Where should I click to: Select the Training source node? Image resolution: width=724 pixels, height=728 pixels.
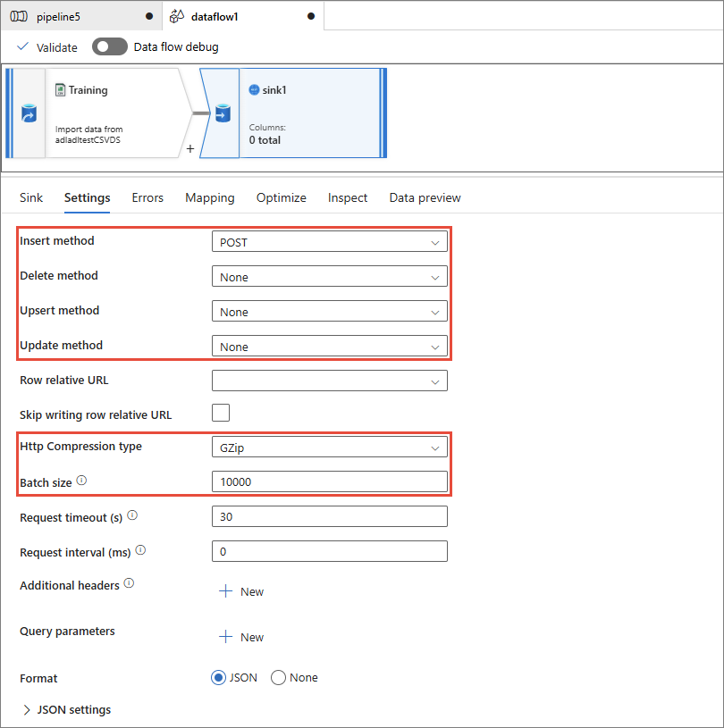[x=97, y=113]
